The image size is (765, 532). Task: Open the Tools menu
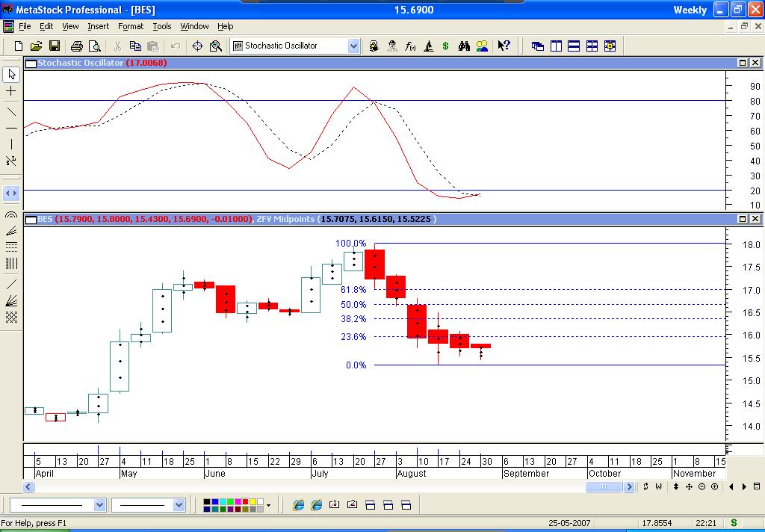162,26
